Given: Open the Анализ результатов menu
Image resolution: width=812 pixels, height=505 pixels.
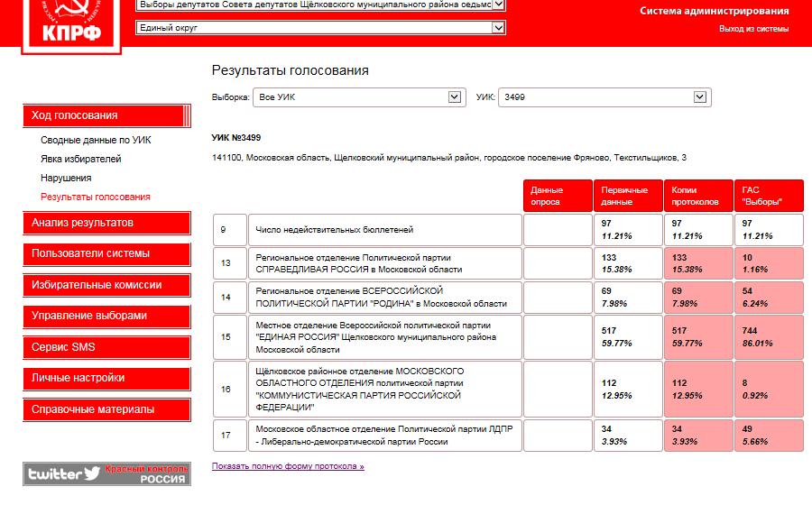Looking at the screenshot, I should (x=106, y=223).
